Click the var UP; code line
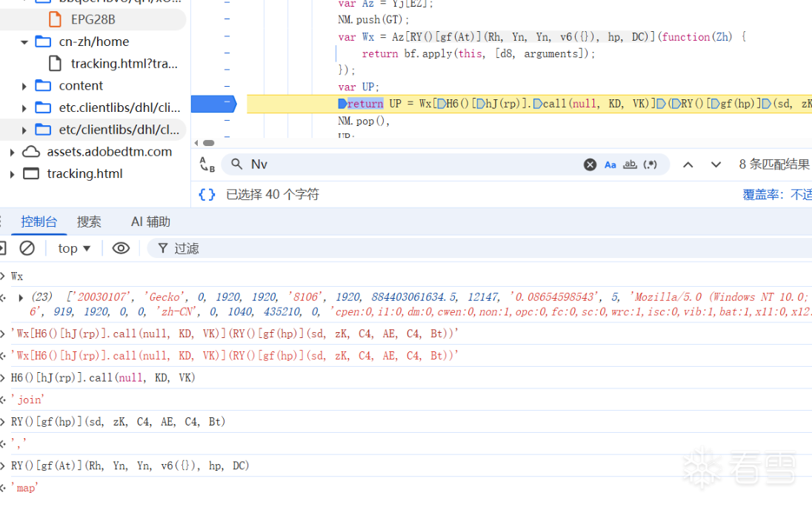Image resolution: width=812 pixels, height=507 pixels. [x=359, y=87]
